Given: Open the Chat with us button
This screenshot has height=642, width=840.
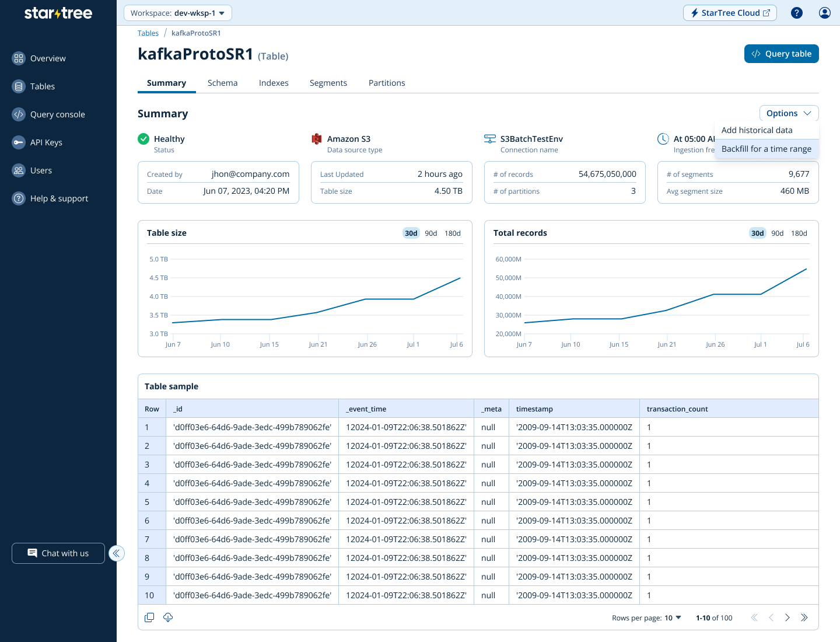Looking at the screenshot, I should click(x=58, y=553).
